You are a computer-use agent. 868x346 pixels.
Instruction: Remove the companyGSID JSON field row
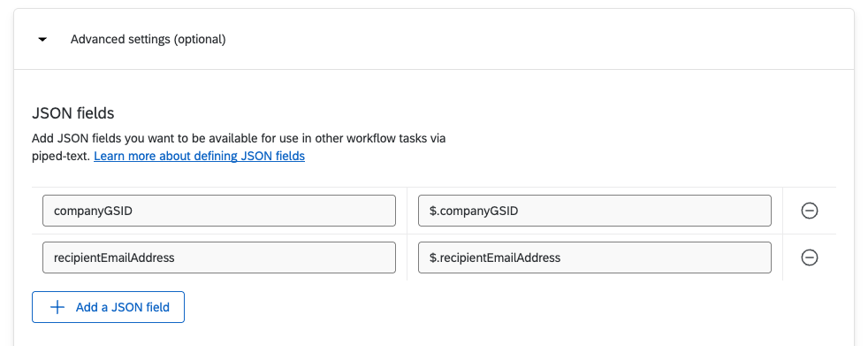[x=810, y=211]
